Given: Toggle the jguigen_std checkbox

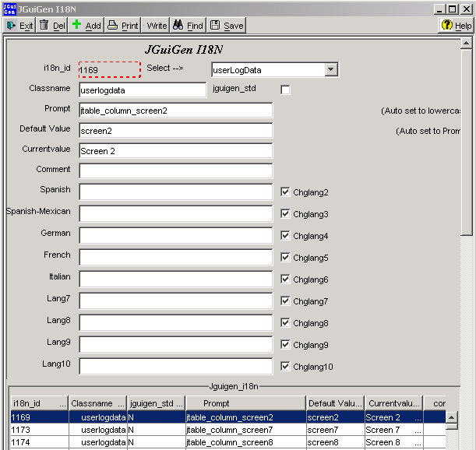Looking at the screenshot, I should tap(285, 90).
